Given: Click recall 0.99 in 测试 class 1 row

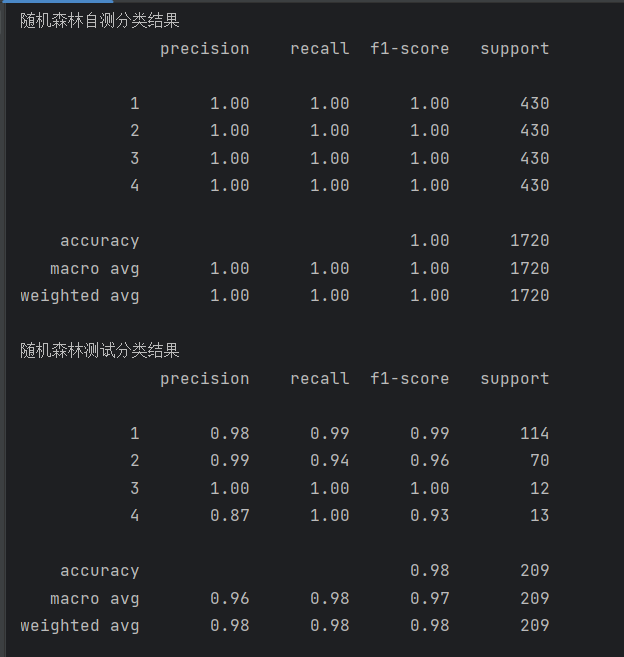Looking at the screenshot, I should pyautogui.click(x=330, y=434).
